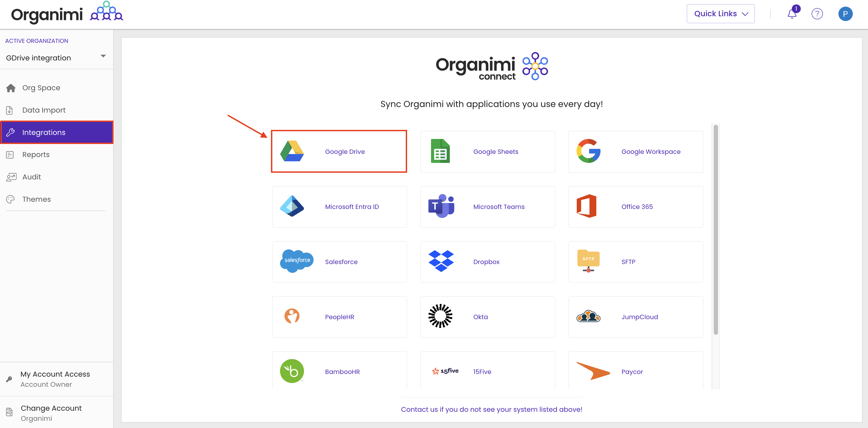Select the Microsoft Entra ID label
The width and height of the screenshot is (868, 428).
352,207
